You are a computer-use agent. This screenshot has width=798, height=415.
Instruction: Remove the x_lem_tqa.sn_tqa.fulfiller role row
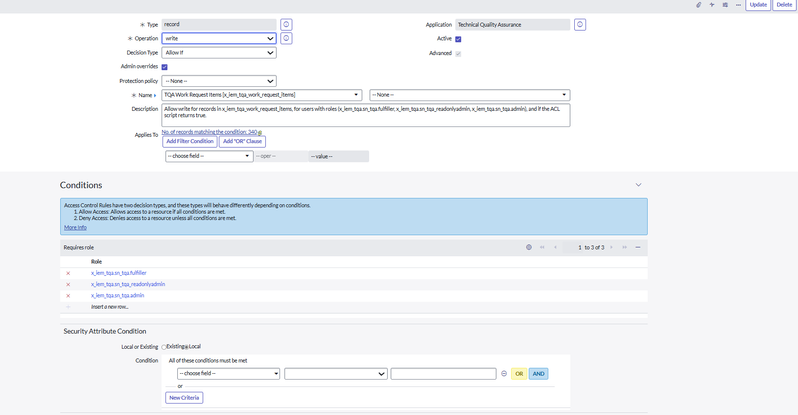68,273
